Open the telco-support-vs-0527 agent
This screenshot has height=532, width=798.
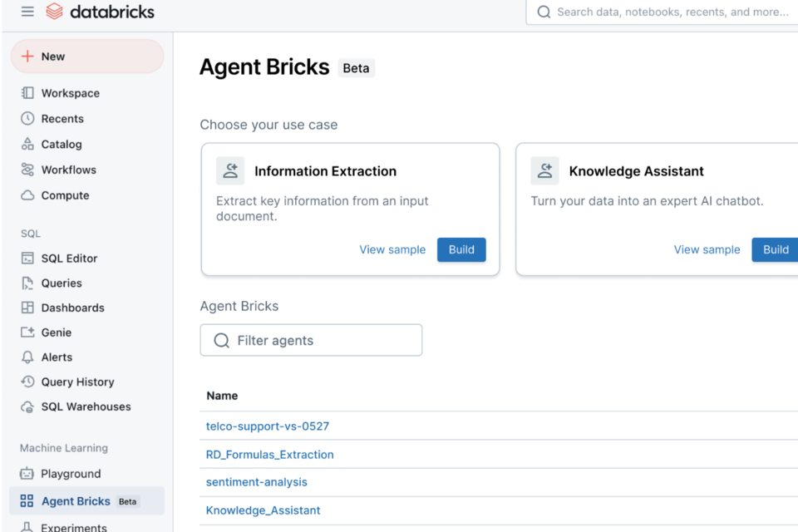point(268,426)
